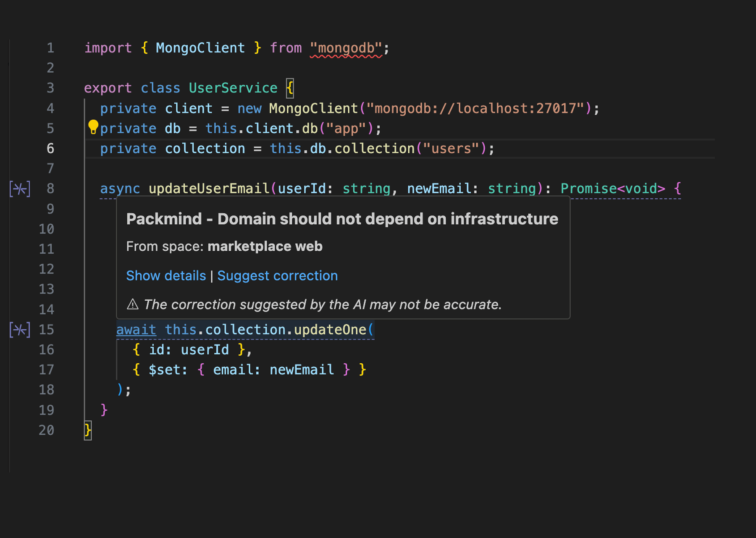Viewport: 756px width, 538px height.
Task: Click the red-underlined "mongodb" import string
Action: pyautogui.click(x=346, y=48)
